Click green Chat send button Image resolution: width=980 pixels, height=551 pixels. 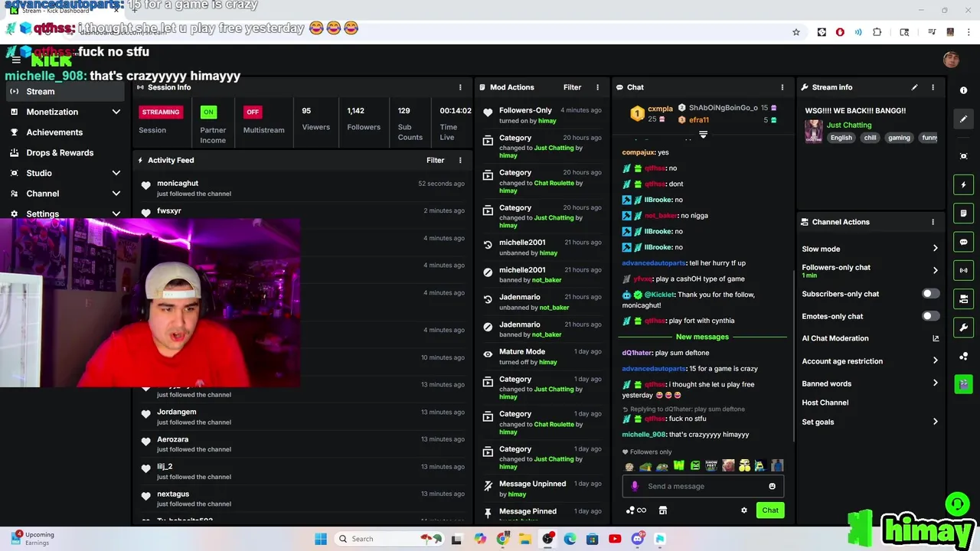(x=770, y=510)
